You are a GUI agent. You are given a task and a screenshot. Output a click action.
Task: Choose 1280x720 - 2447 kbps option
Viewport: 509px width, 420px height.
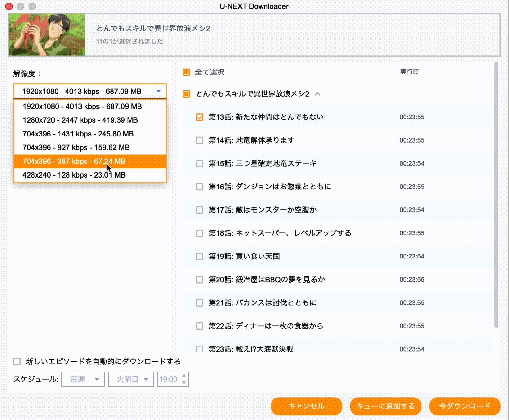tap(80, 120)
